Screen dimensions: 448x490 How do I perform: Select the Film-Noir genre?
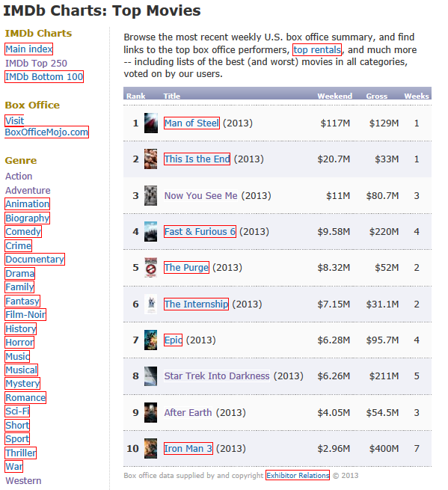(x=25, y=315)
